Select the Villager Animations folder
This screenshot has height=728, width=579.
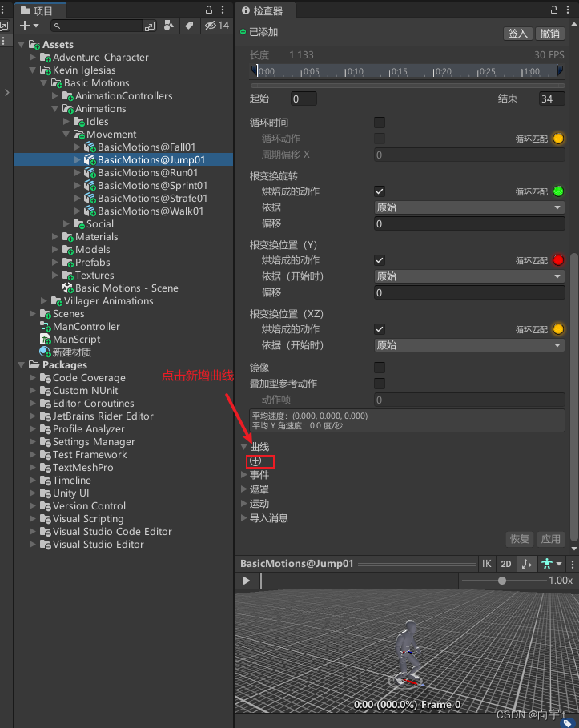click(x=108, y=301)
